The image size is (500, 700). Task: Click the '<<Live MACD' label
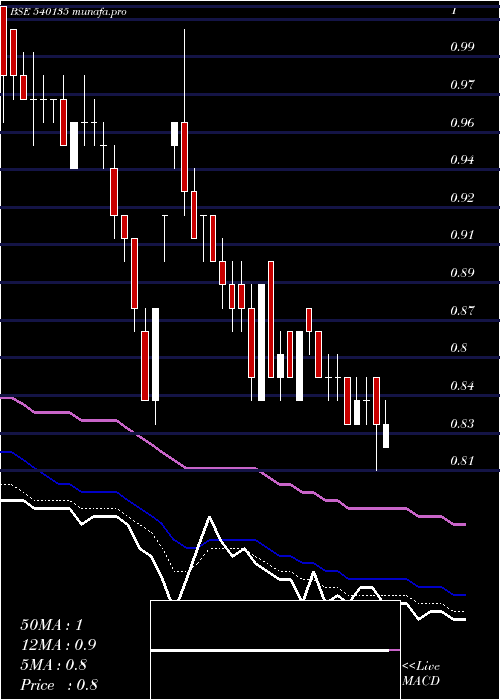click(x=421, y=674)
